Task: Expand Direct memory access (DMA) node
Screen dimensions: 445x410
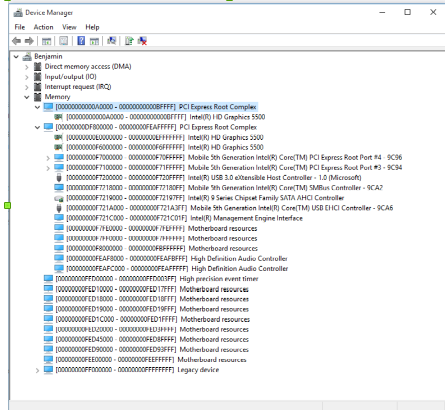Action: coord(27,67)
